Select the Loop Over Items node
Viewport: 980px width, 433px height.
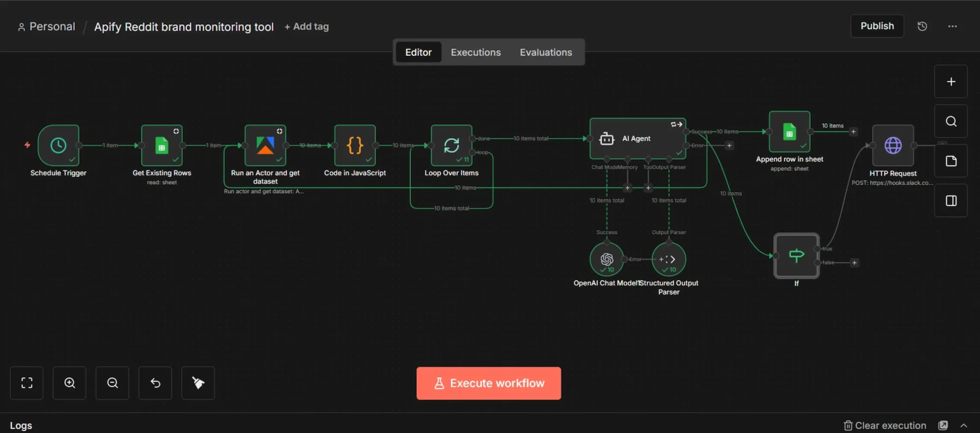451,145
